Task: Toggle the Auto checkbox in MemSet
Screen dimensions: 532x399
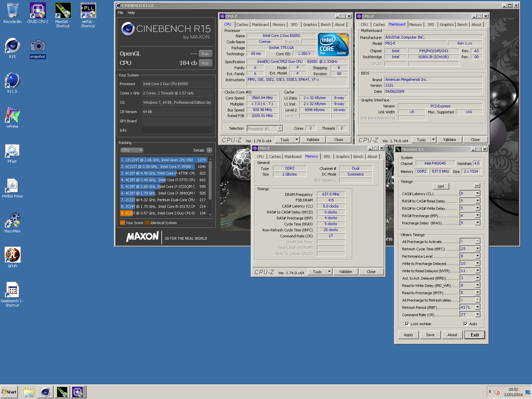Action: (x=465, y=324)
